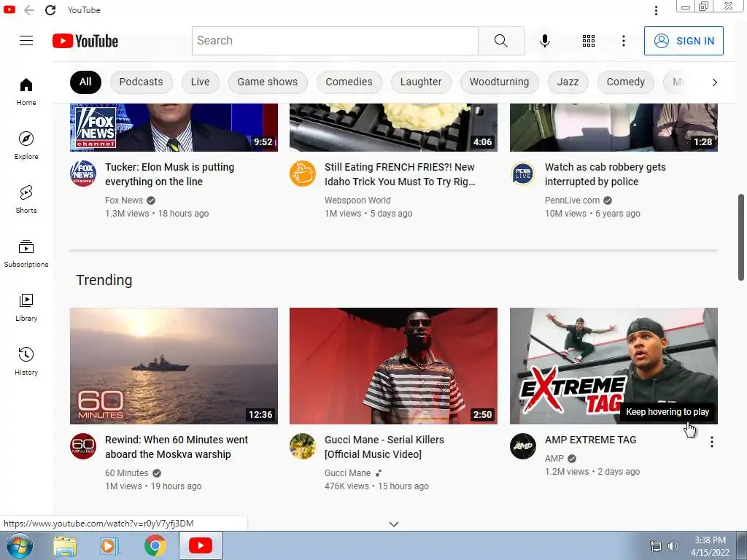Select the Laughter filter chip

[x=421, y=82]
